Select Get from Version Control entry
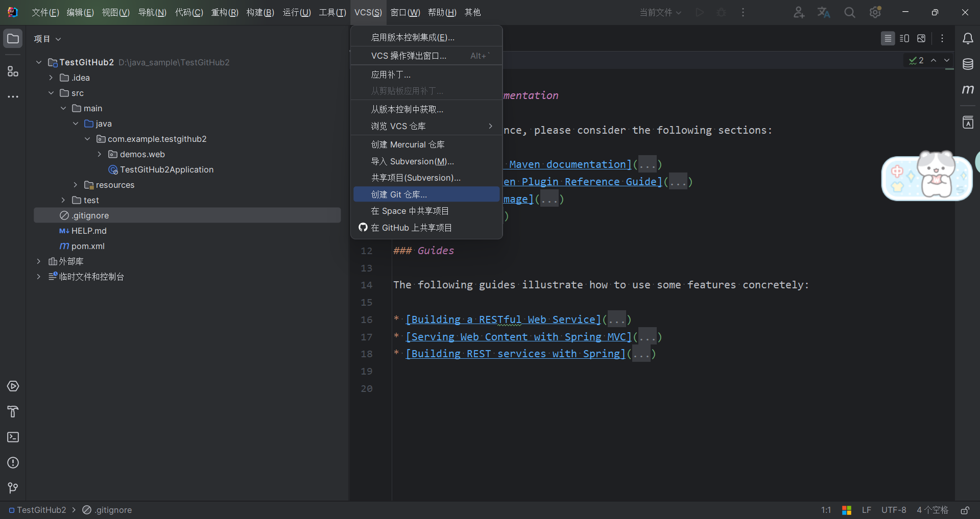This screenshot has height=519, width=980. (426, 109)
